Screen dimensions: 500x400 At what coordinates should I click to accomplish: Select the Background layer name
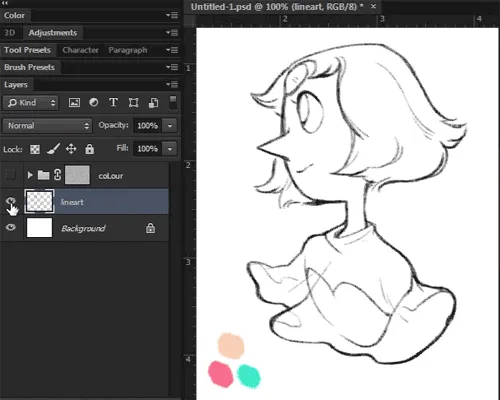click(83, 228)
